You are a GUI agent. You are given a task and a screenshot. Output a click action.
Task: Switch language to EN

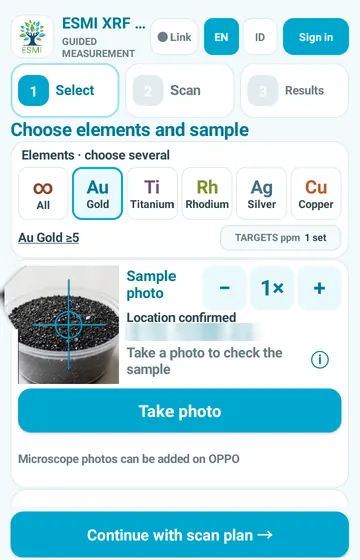coord(221,37)
